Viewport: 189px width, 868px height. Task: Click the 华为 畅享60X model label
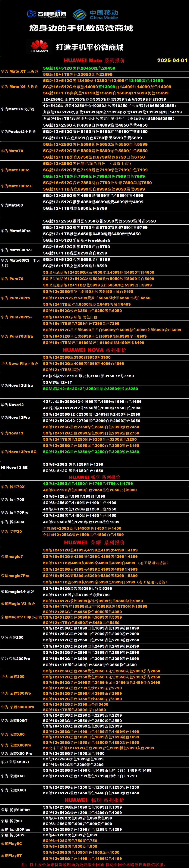tap(13, 522)
